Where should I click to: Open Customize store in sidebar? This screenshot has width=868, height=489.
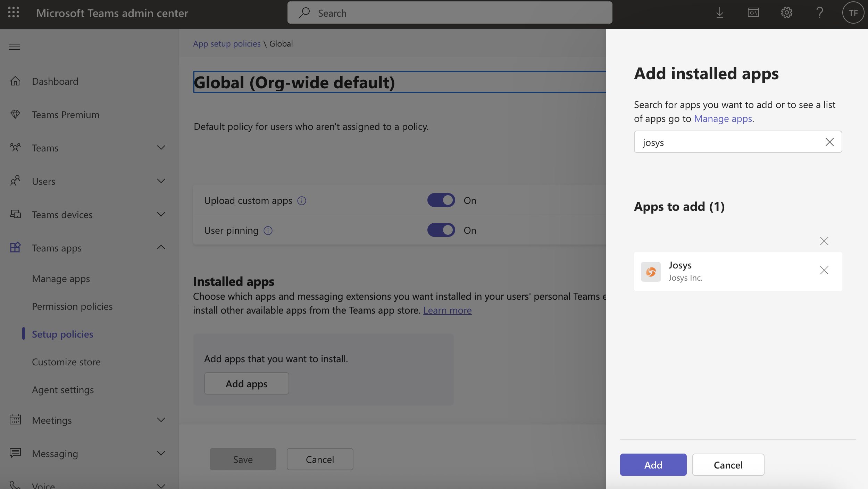coord(66,362)
